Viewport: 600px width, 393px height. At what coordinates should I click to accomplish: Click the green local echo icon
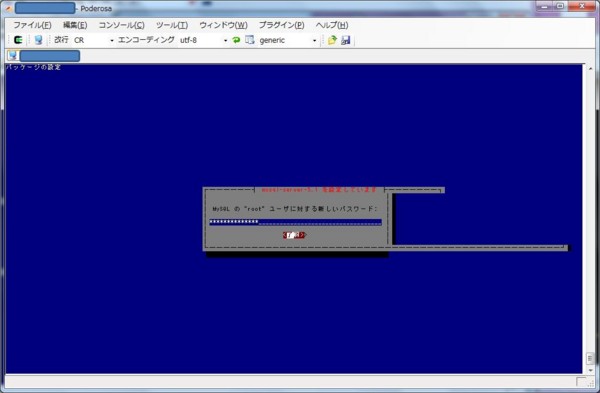pyautogui.click(x=236, y=40)
